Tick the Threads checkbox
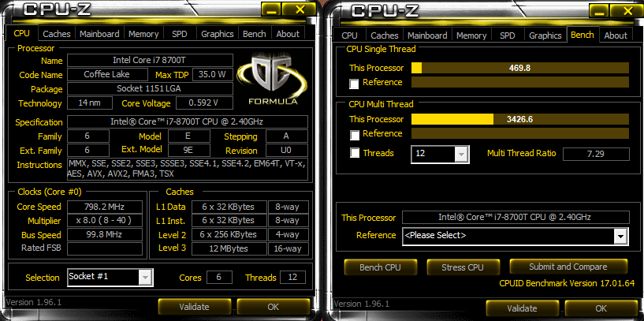The width and height of the screenshot is (644, 321). click(354, 153)
